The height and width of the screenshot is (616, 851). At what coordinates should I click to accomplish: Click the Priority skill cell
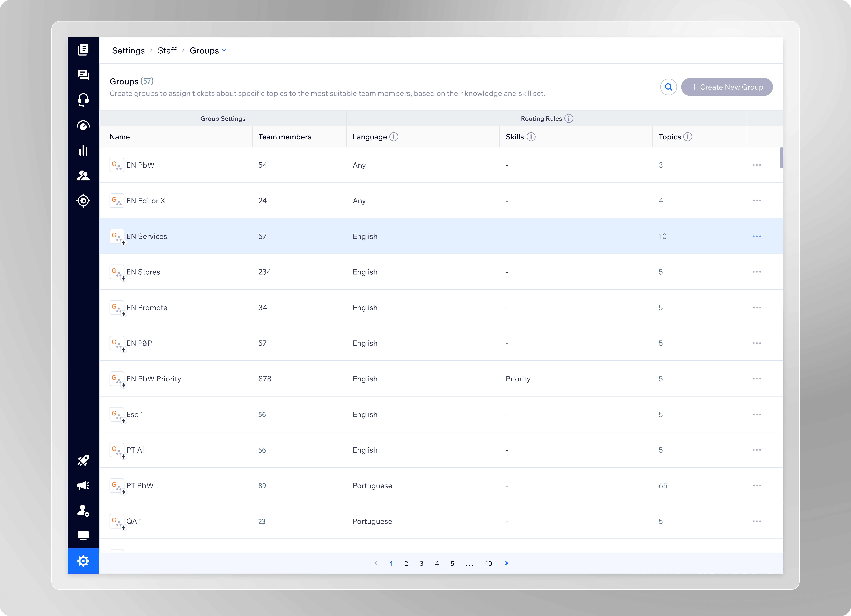coord(518,379)
